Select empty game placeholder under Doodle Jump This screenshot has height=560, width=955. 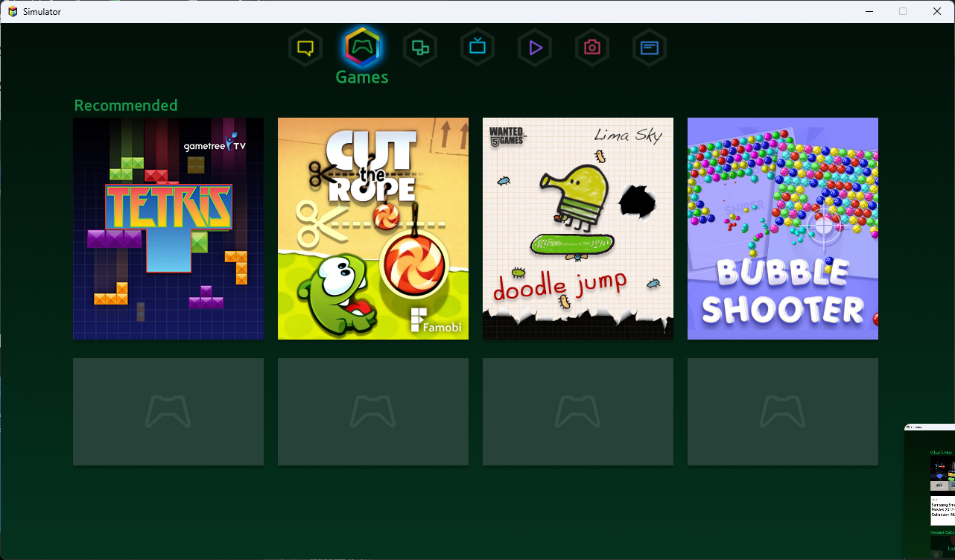pyautogui.click(x=578, y=412)
